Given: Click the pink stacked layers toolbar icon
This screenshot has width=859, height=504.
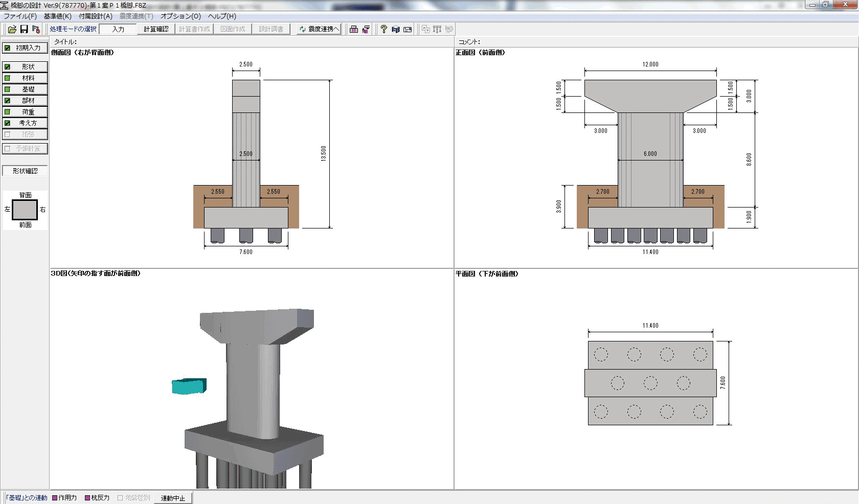Looking at the screenshot, I should [366, 29].
